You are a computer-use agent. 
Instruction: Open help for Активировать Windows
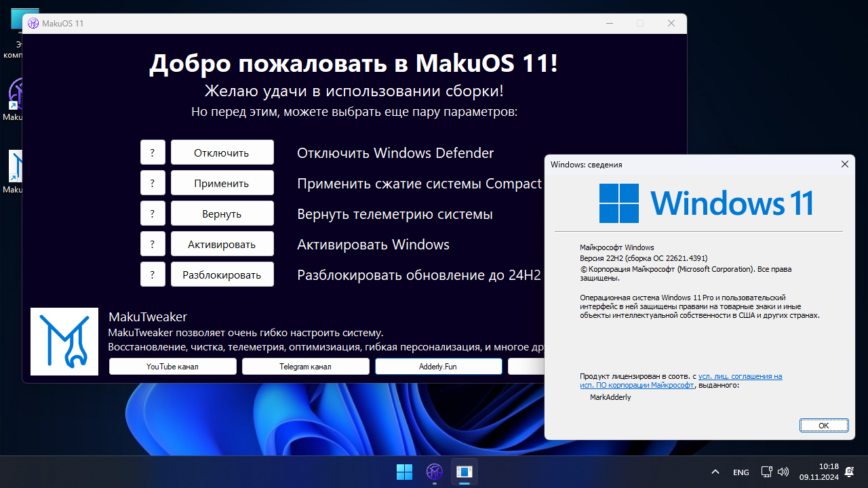click(x=153, y=244)
